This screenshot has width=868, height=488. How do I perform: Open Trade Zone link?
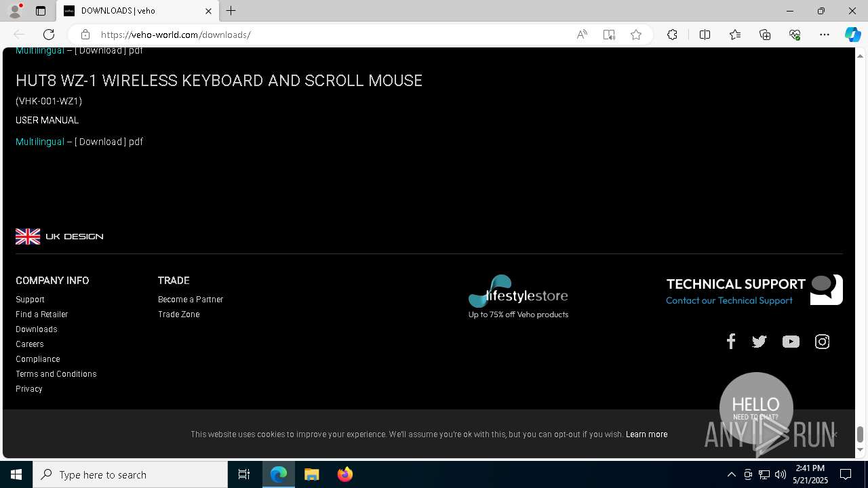click(179, 314)
